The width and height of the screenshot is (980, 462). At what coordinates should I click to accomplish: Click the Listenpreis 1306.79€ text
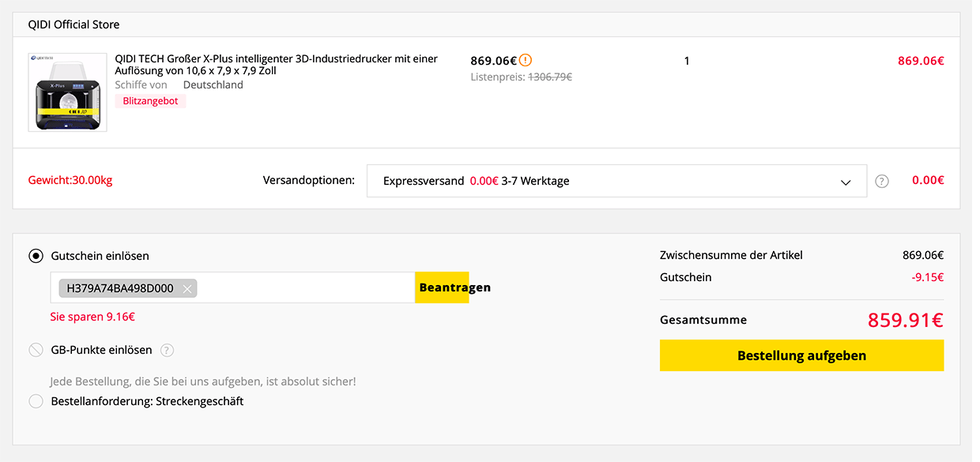tap(521, 77)
